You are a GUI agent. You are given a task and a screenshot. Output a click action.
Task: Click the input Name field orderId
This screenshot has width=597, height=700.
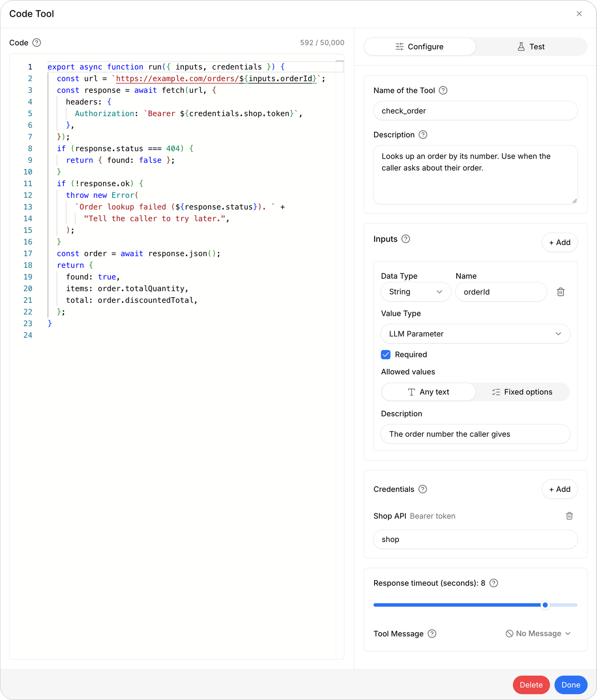[501, 292]
